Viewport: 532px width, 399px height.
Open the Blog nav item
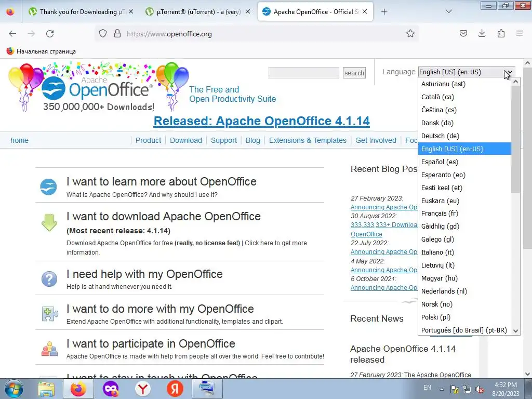253,140
